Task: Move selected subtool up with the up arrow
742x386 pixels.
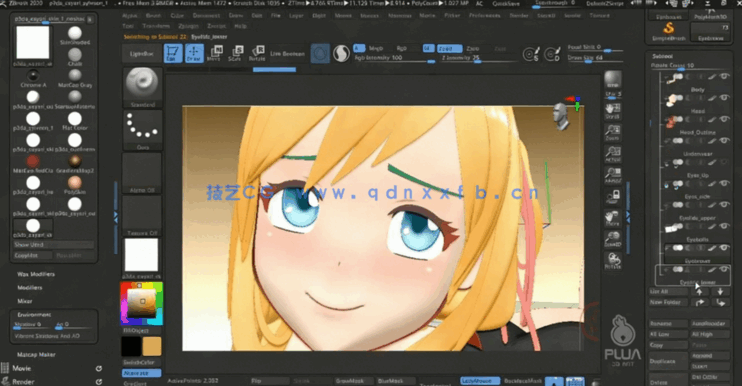Action: click(699, 292)
